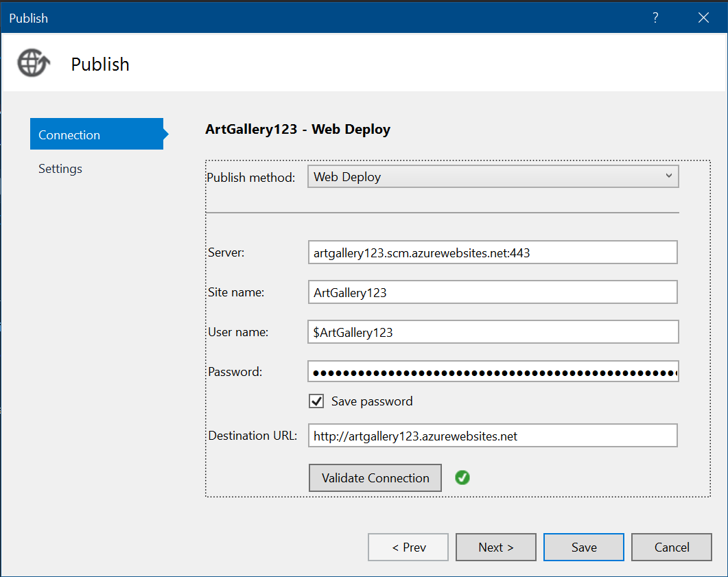
Task: Go back with the Prev button
Action: pos(408,547)
